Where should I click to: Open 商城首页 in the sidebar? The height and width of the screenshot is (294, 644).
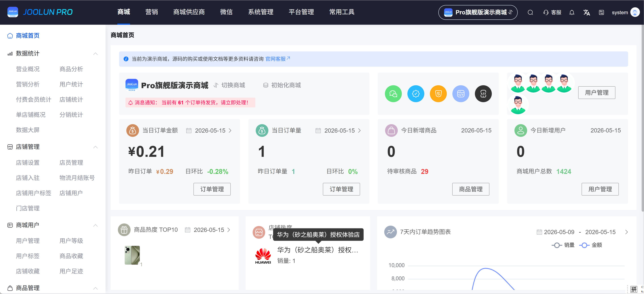click(24, 36)
